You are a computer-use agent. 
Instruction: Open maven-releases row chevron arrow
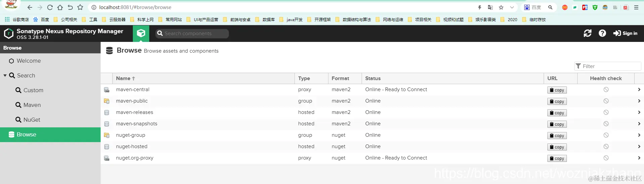[x=639, y=112]
